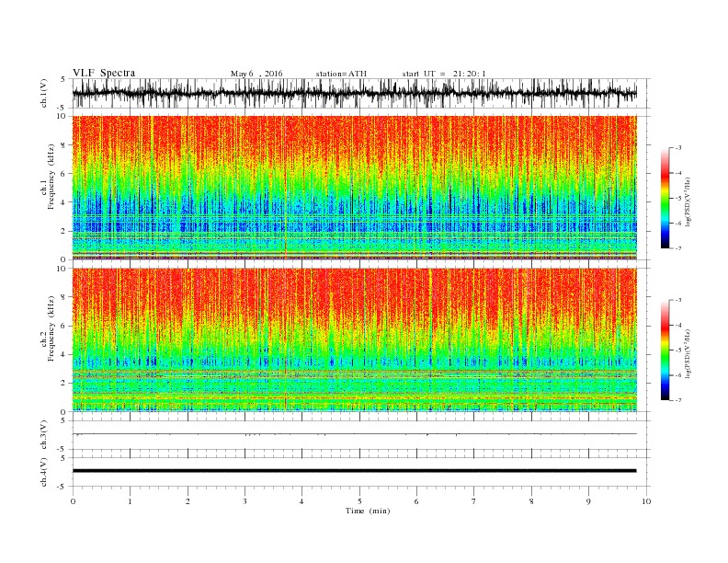Click the "start UT = 21:20:1" header text
Viewport: 728px width, 563px height.
tap(444, 74)
